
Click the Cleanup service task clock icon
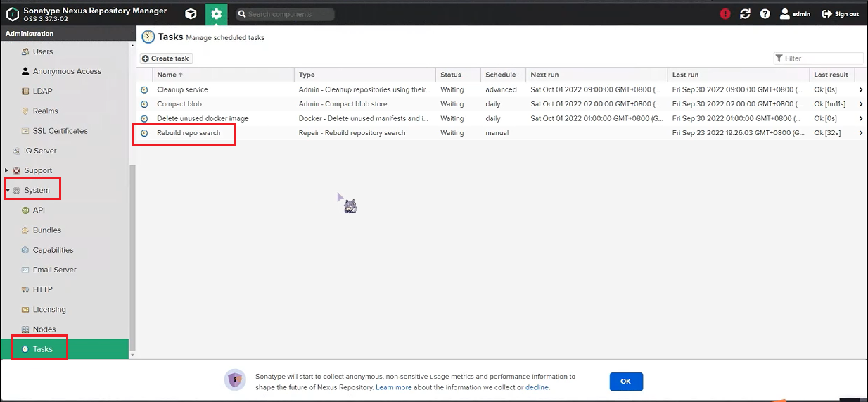(x=144, y=90)
